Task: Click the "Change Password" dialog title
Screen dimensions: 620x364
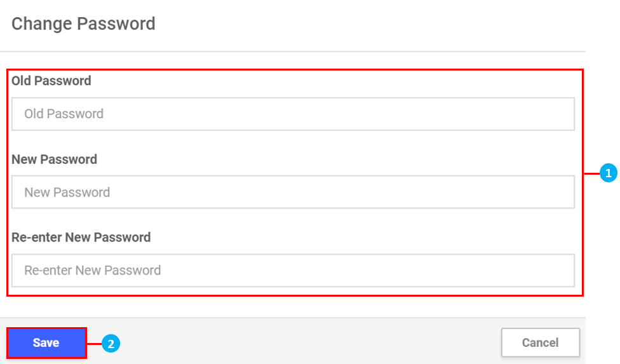Action: 83,24
